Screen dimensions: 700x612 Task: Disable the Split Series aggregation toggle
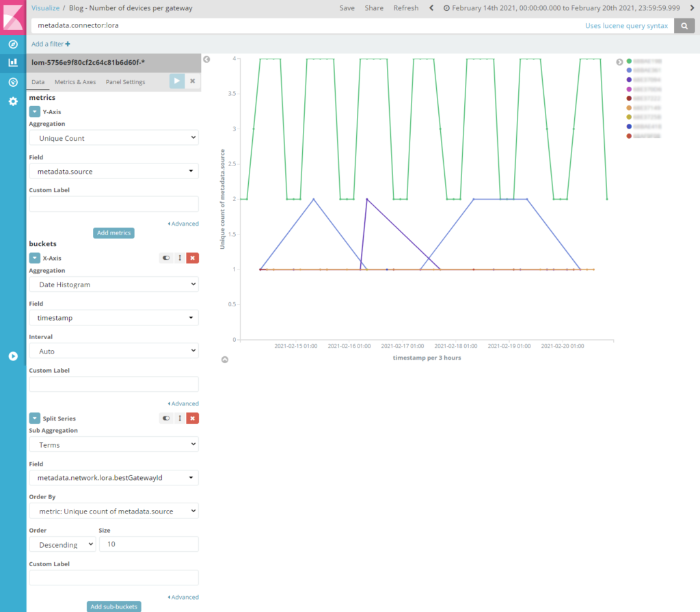point(166,418)
